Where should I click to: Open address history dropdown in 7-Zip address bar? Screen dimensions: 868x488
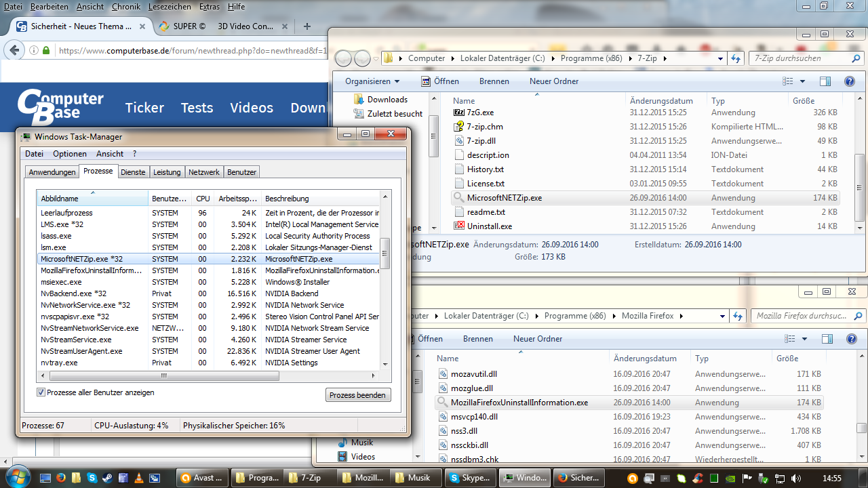(720, 58)
